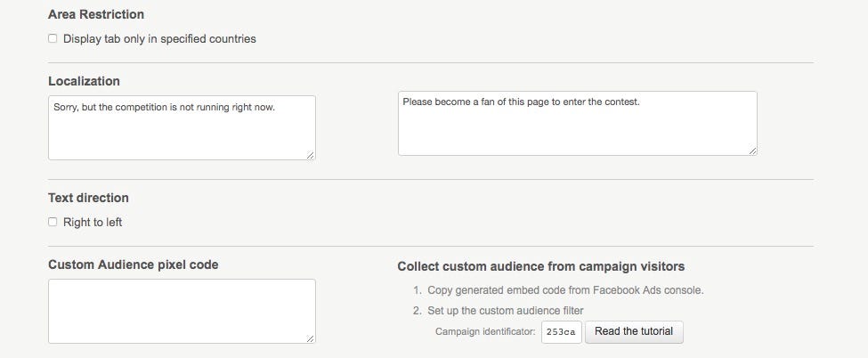Select step 2 'Set up the custom audience filter'

tap(506, 310)
